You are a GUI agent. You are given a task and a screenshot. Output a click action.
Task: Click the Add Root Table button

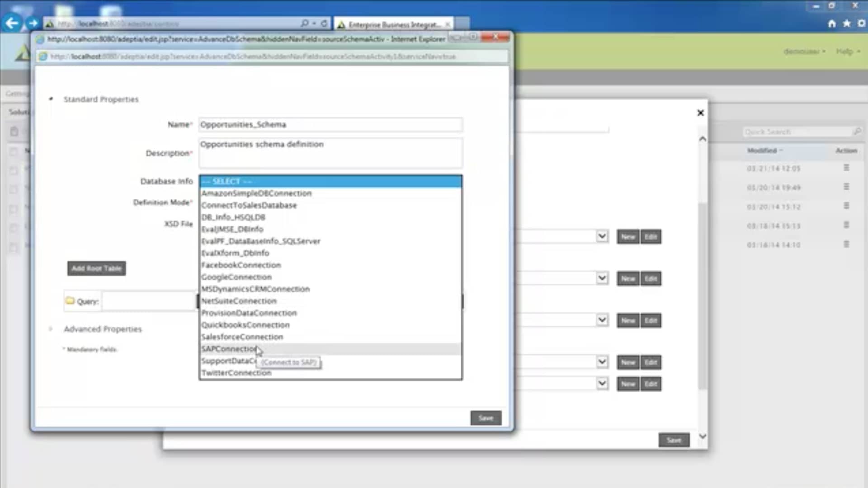point(97,268)
